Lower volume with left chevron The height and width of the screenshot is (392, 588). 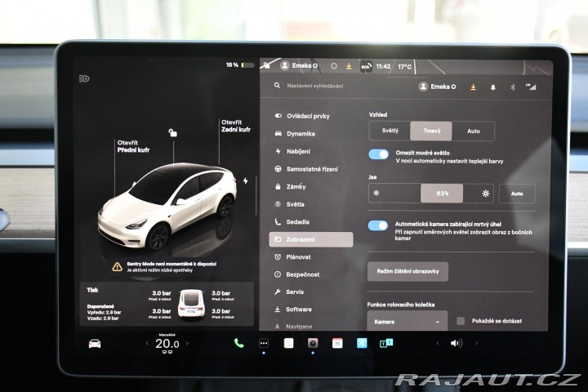click(437, 343)
